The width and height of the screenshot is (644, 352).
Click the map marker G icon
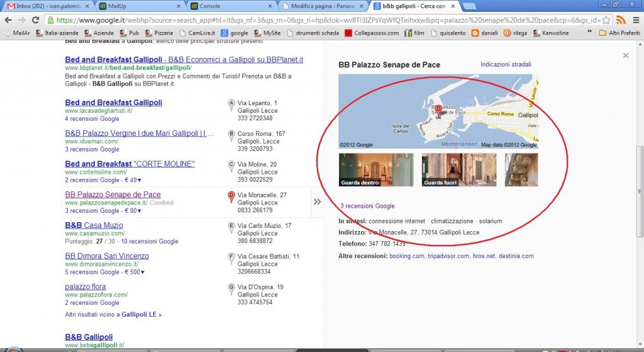pos(231,289)
